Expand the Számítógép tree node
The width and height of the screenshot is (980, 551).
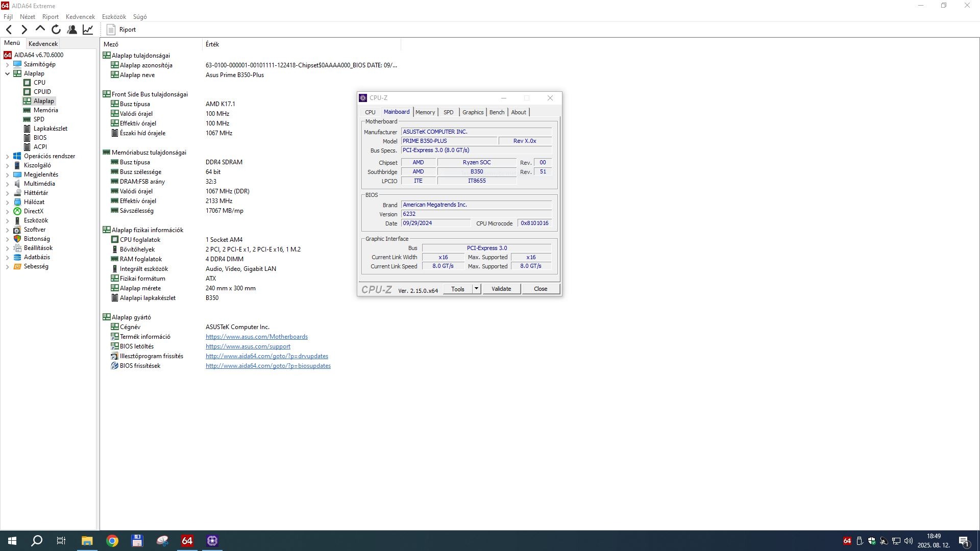pos(8,65)
